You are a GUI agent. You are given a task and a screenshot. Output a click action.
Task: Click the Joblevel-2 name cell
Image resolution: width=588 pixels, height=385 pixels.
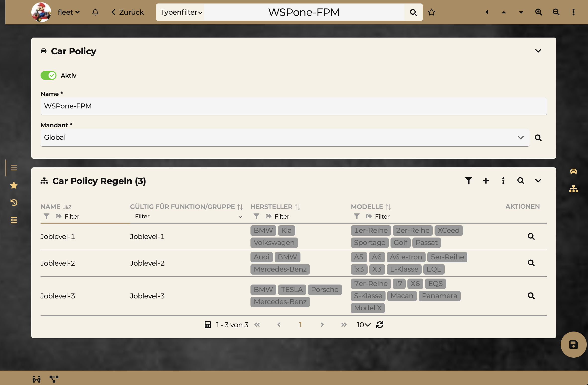58,263
